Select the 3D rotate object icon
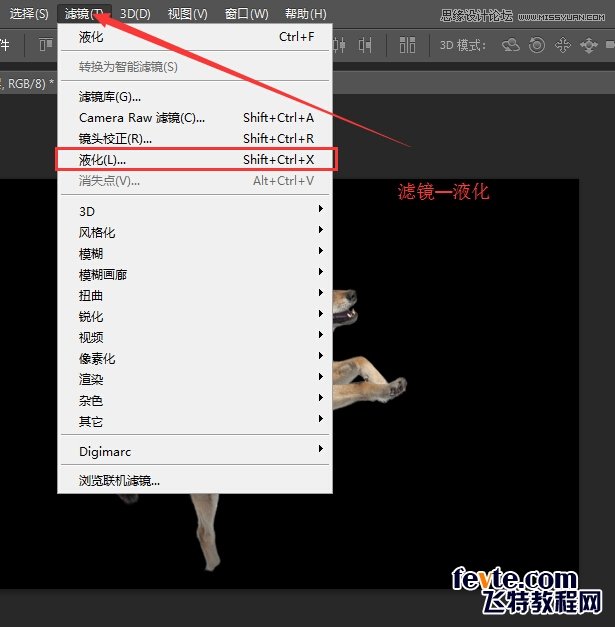Viewport: 615px width, 627px height. click(x=511, y=45)
